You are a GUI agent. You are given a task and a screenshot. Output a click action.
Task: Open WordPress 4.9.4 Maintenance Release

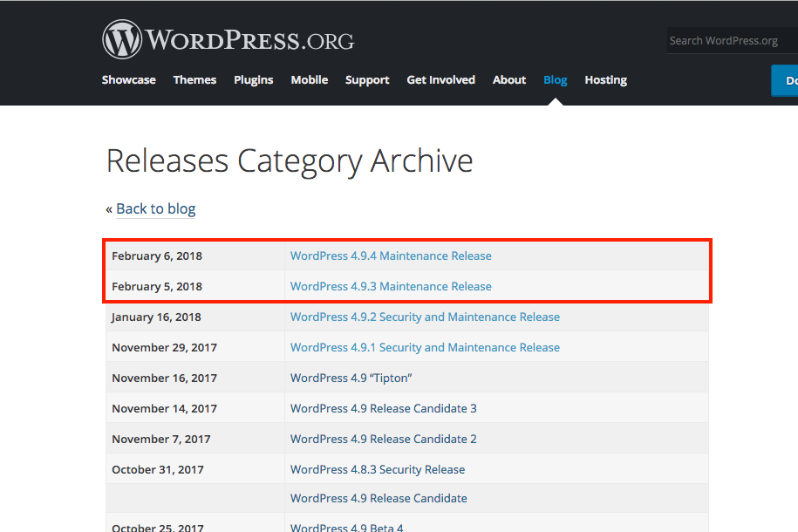pos(391,256)
